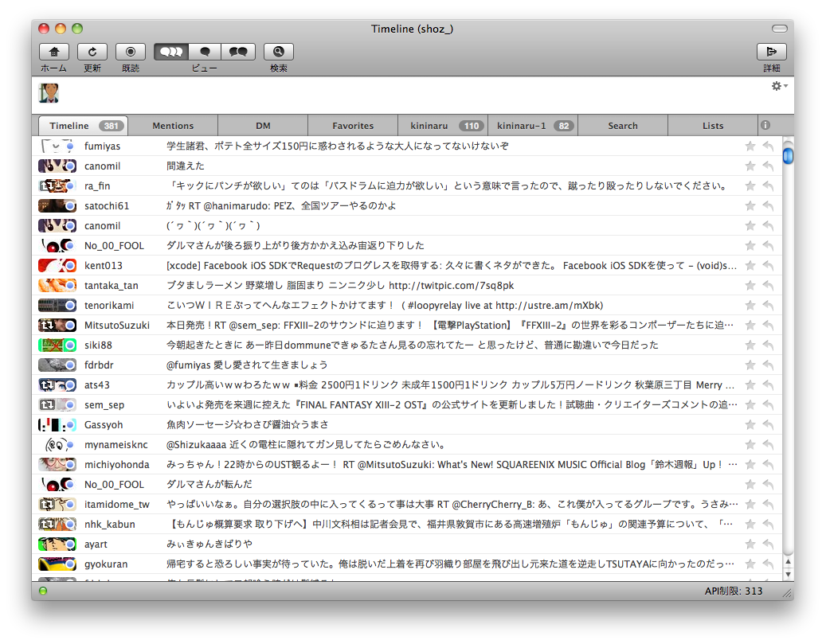Reply to the MitsutoSuzuki tweet
This screenshot has height=644, width=826.
(x=769, y=326)
